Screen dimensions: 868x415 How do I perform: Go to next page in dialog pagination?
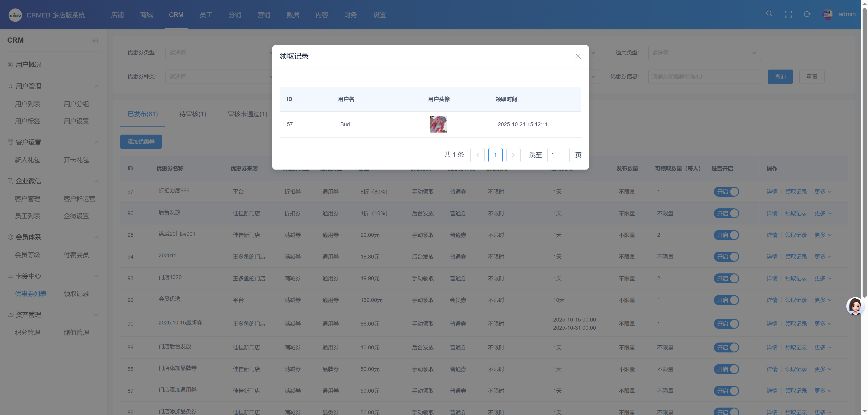(513, 155)
